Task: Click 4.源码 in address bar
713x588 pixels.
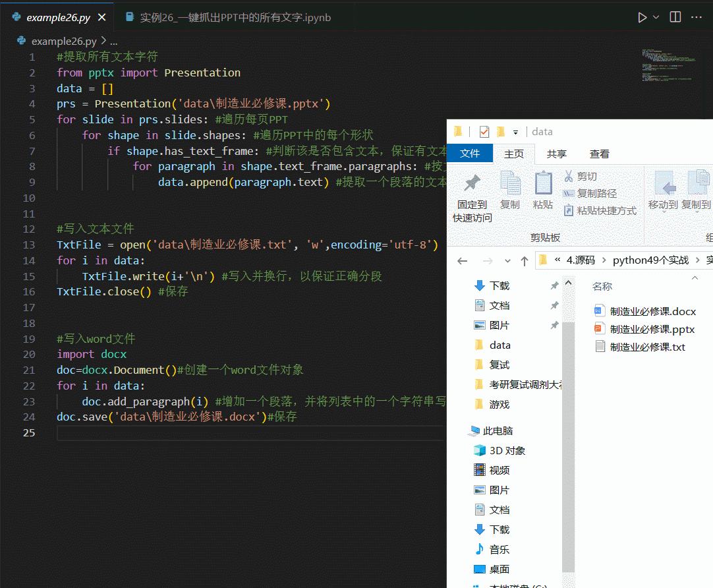Action: click(x=581, y=260)
